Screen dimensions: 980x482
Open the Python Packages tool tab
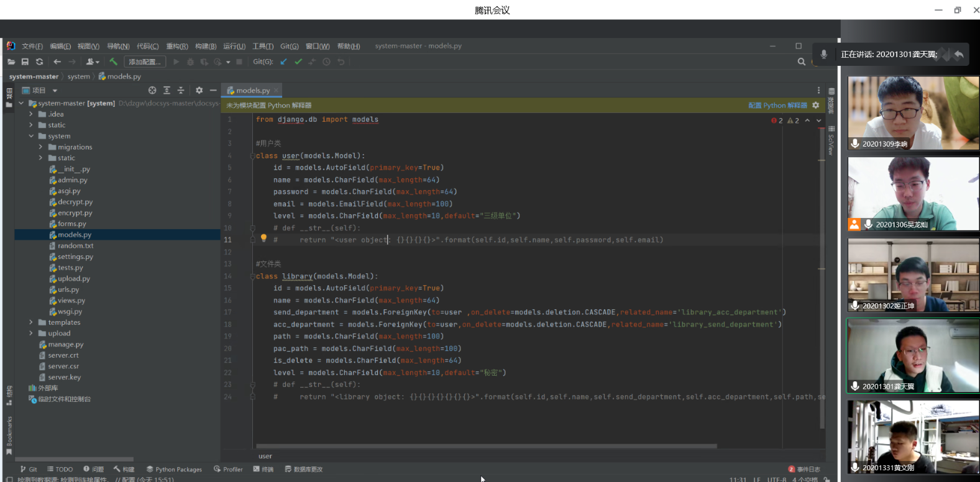pos(174,470)
